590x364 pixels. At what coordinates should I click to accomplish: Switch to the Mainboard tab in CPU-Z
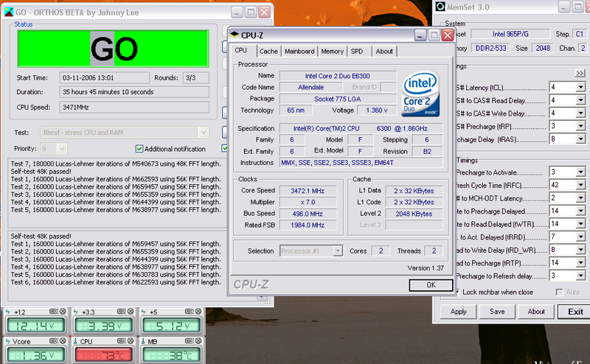point(299,51)
